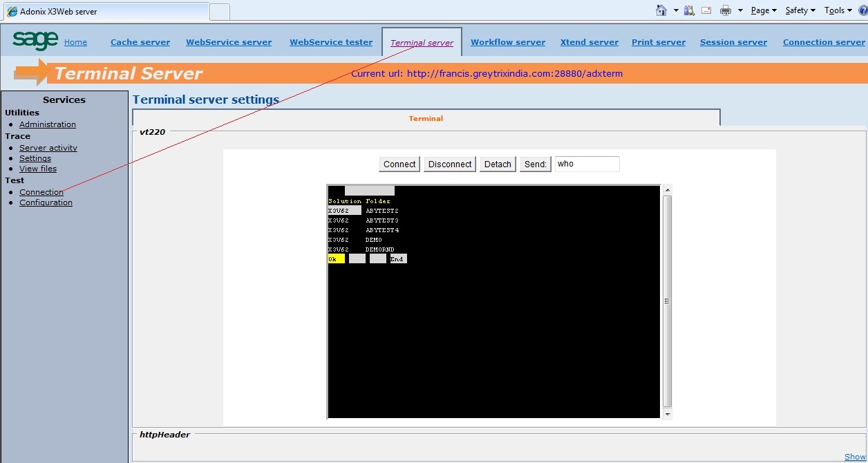Select the orange Terminal settings tab

point(426,118)
